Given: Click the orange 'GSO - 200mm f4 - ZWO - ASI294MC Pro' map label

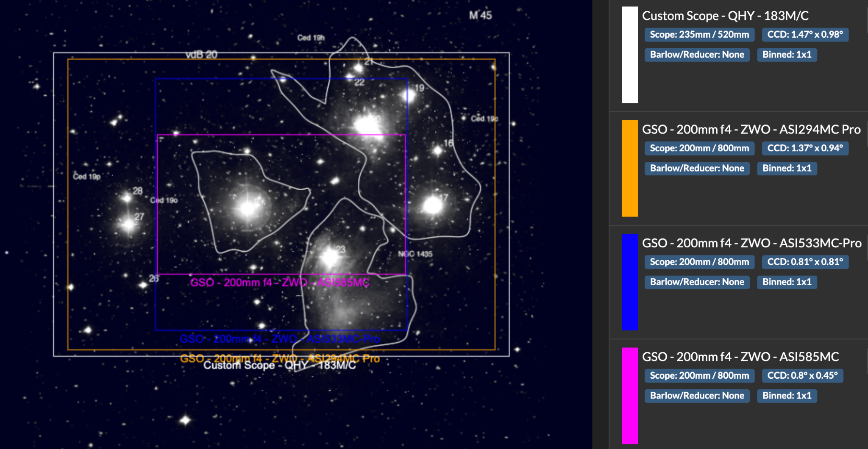Looking at the screenshot, I should (280, 358).
